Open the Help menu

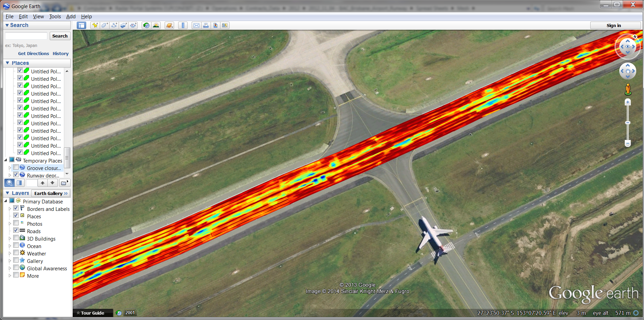tap(86, 17)
